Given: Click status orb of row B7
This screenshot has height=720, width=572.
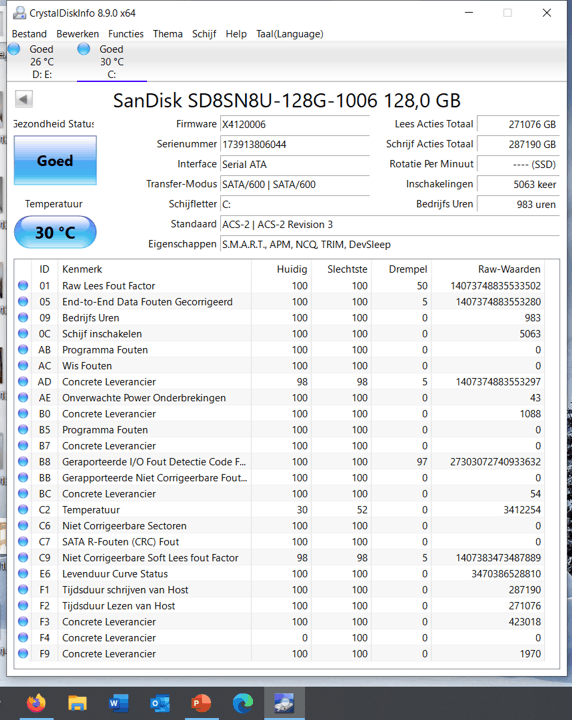Looking at the screenshot, I should [x=23, y=446].
